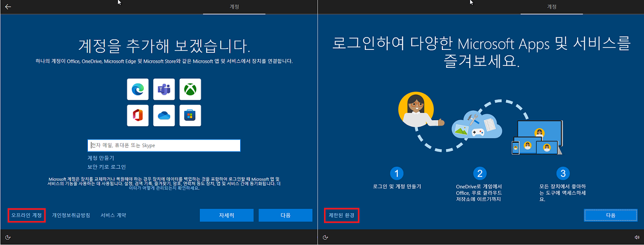Focus the email, phone or Skype field
The width and height of the screenshot is (644, 245).
point(164,145)
